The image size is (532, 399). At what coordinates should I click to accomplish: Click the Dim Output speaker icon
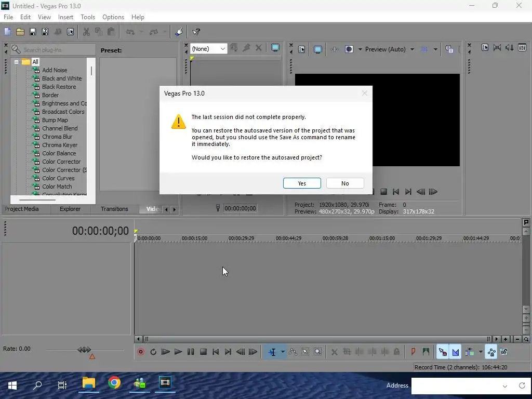pyautogui.click(x=509, y=47)
